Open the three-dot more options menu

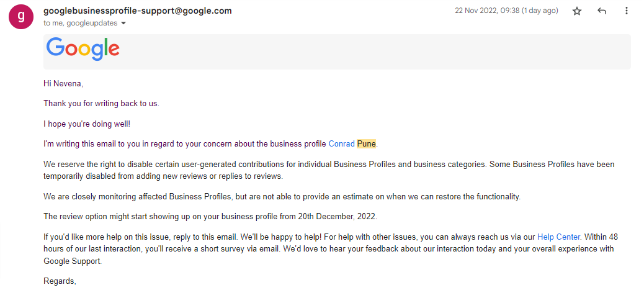point(627,11)
